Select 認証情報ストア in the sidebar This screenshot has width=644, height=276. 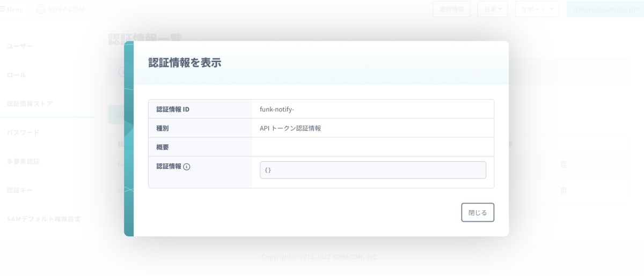click(30, 103)
